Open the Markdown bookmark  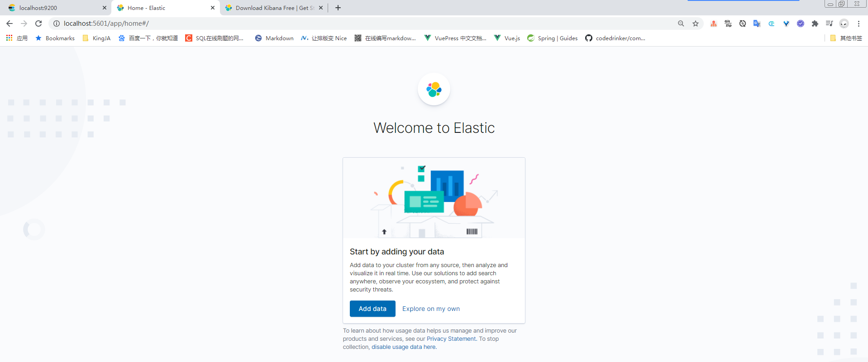pyautogui.click(x=274, y=38)
